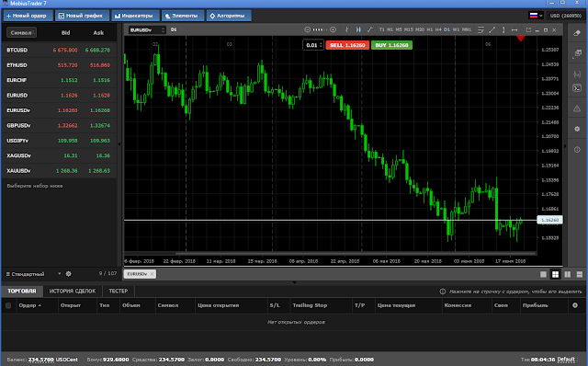The image size is (588, 366).
Task: Select the T1 tick timeframe
Action: click(382, 29)
